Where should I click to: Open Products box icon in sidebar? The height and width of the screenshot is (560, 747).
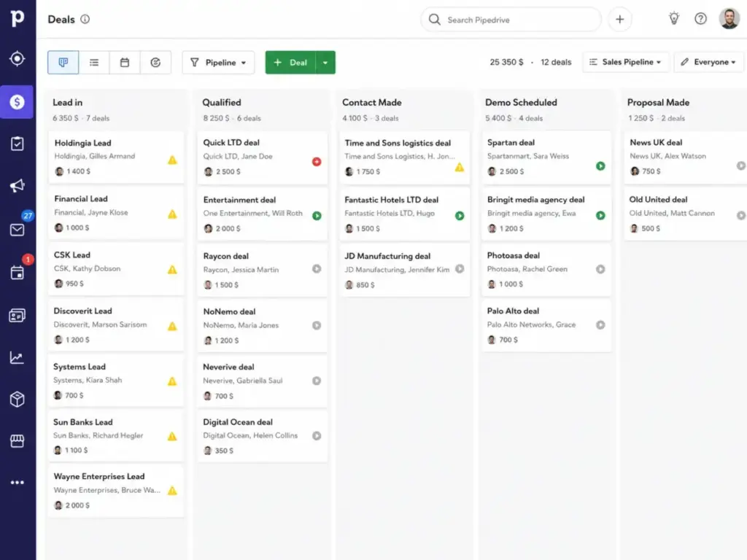tap(18, 399)
